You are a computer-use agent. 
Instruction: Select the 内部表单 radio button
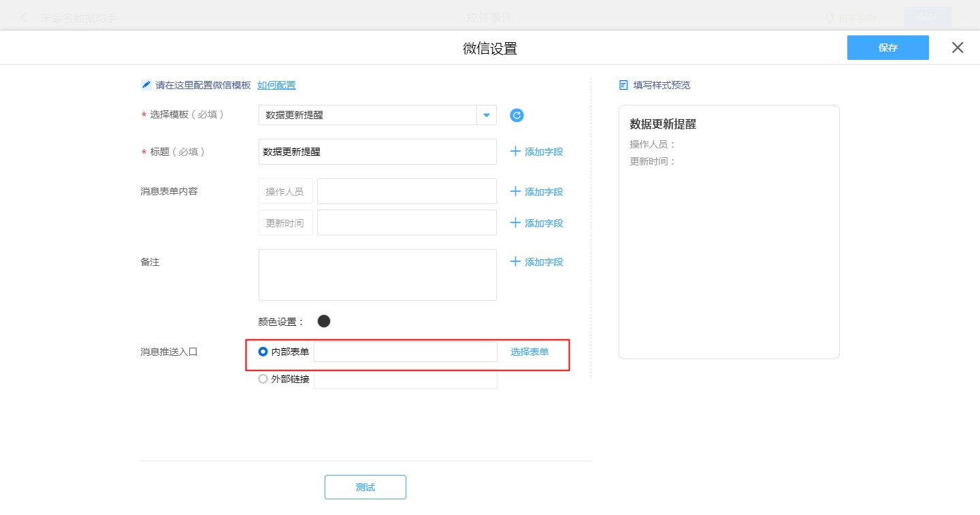point(263,352)
